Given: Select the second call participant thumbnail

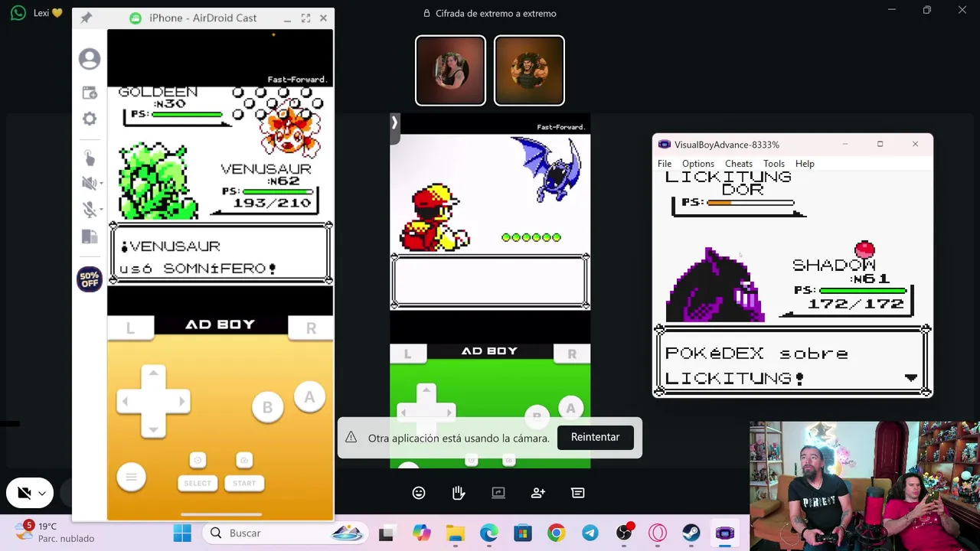Looking at the screenshot, I should pos(529,70).
